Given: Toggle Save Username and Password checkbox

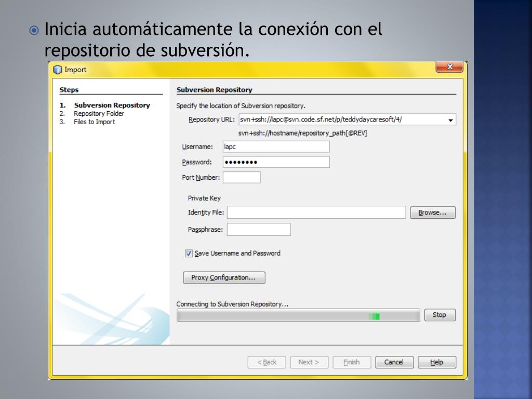Looking at the screenshot, I should [189, 253].
